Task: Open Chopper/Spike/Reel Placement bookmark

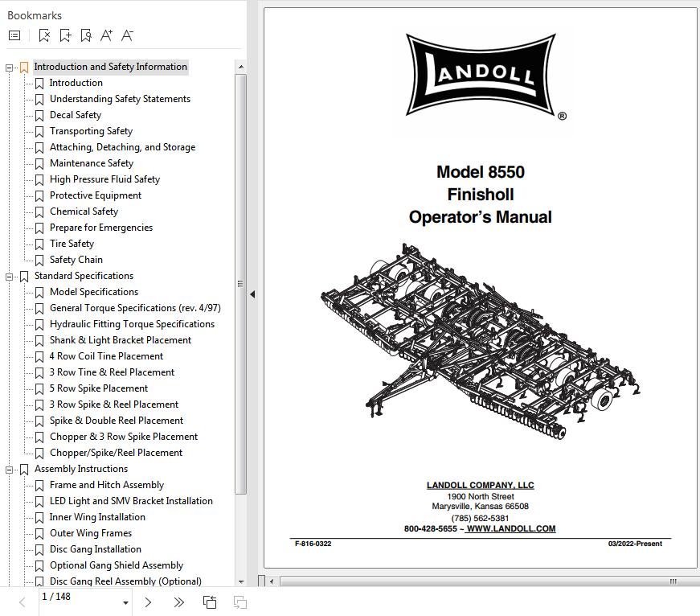Action: pos(116,453)
